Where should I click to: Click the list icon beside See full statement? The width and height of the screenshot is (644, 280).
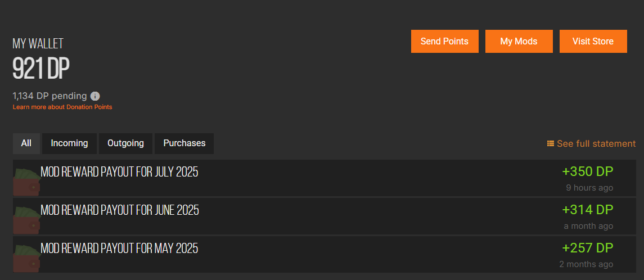pos(551,144)
